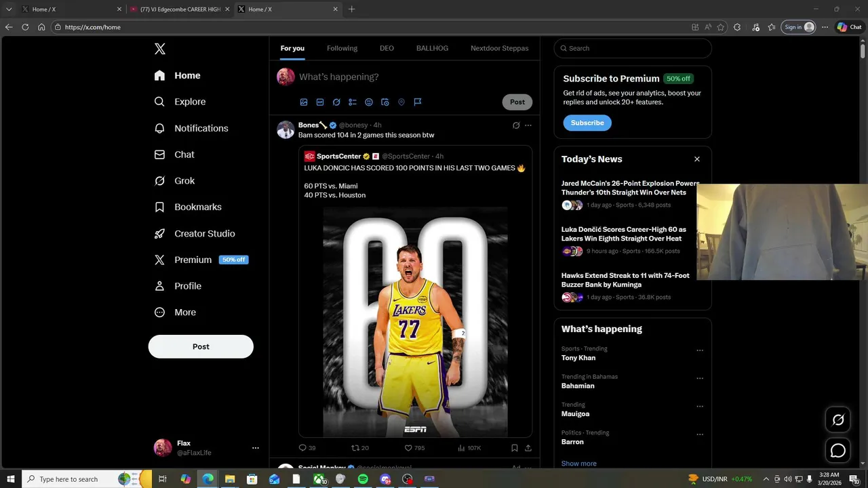Image resolution: width=868 pixels, height=488 pixels.
Task: Switch to the Following tab
Action: (342, 48)
